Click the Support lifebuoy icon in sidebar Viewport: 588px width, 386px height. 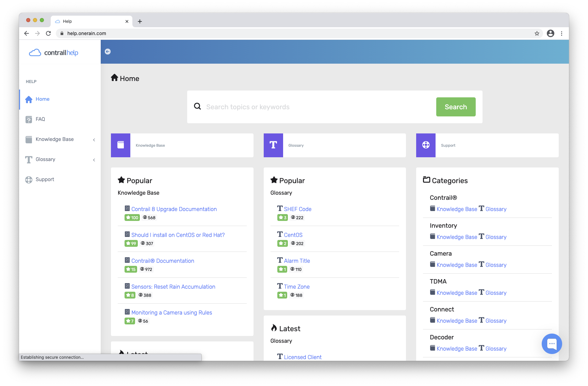point(29,180)
